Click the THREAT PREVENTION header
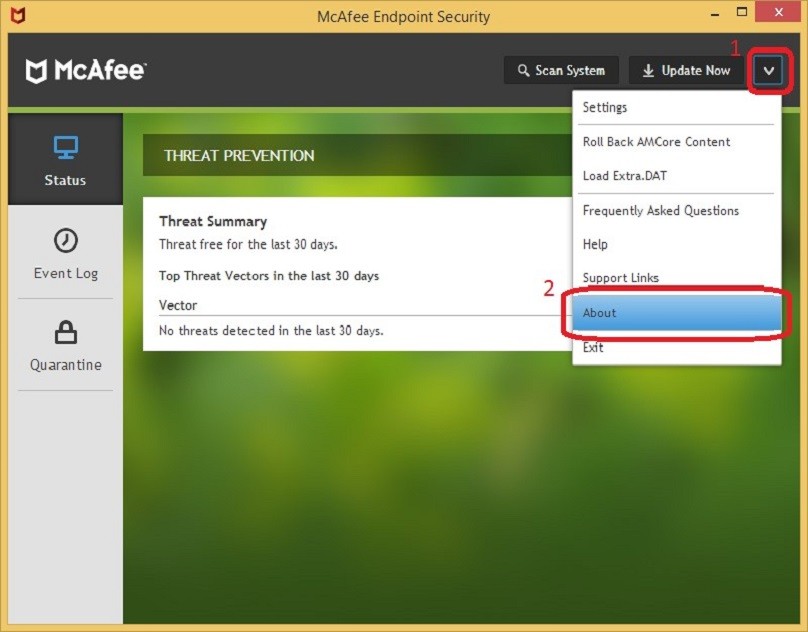This screenshot has width=808, height=632. [x=239, y=156]
